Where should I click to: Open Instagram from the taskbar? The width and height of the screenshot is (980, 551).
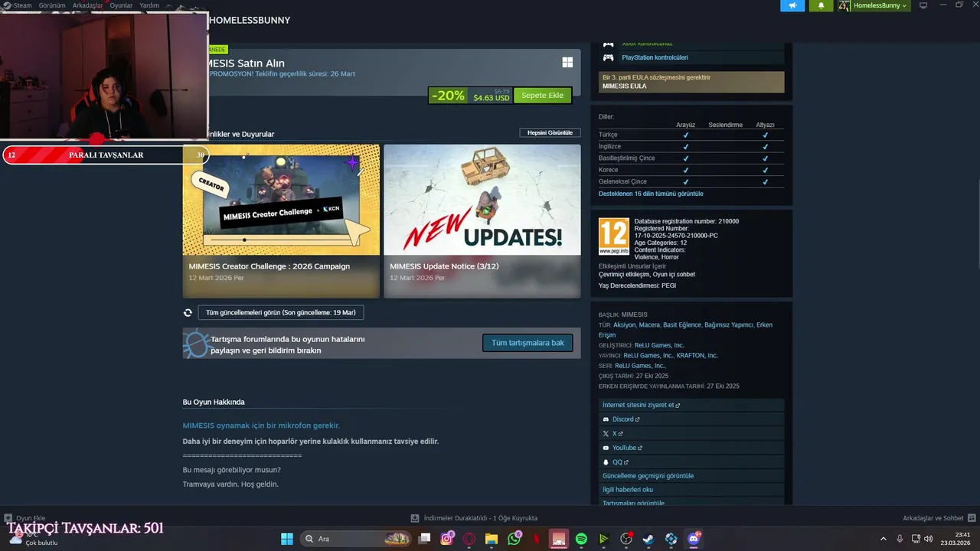[447, 539]
